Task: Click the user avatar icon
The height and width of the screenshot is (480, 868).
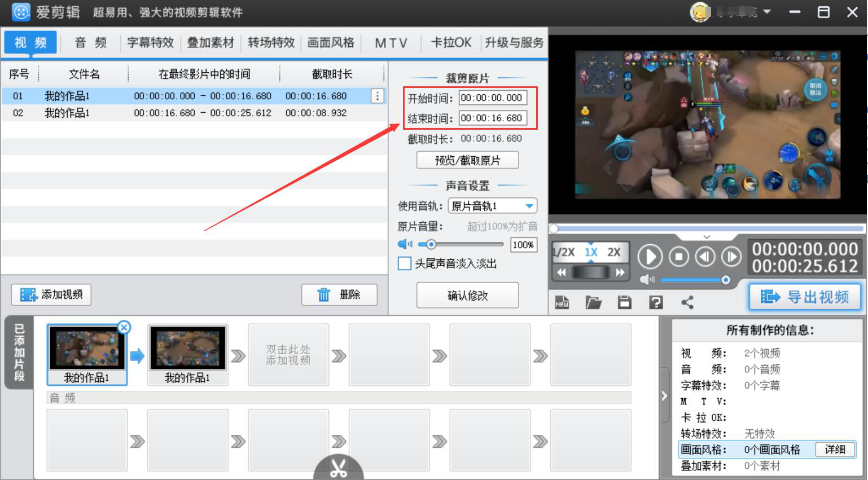Action: pos(700,12)
